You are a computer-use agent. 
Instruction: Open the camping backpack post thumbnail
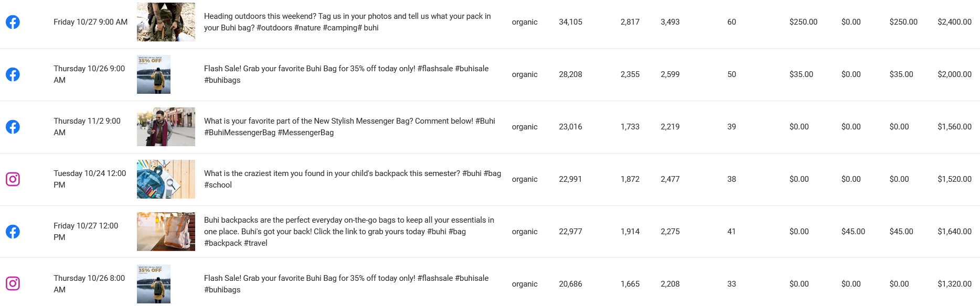tap(166, 22)
